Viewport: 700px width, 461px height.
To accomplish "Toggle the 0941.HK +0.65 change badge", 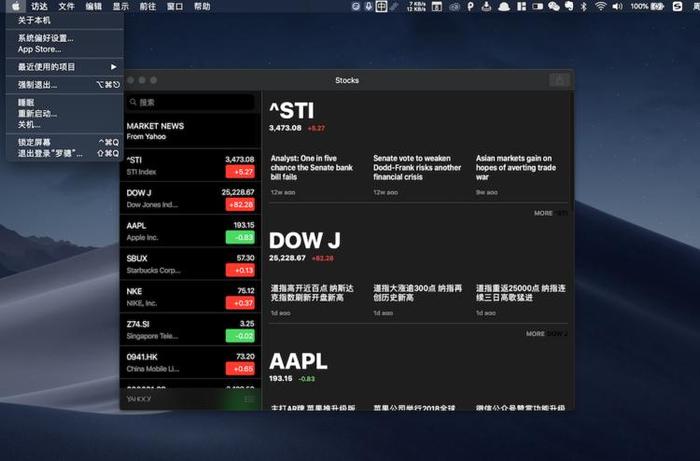I will (x=240, y=369).
